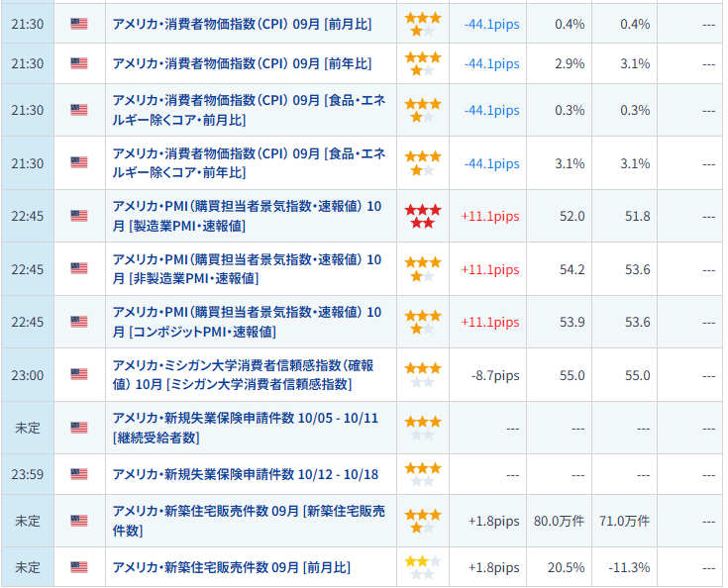Open ミシガン大学消費者信頼感指数(確報値) 10月 link
The image size is (728, 588).
tap(244, 375)
